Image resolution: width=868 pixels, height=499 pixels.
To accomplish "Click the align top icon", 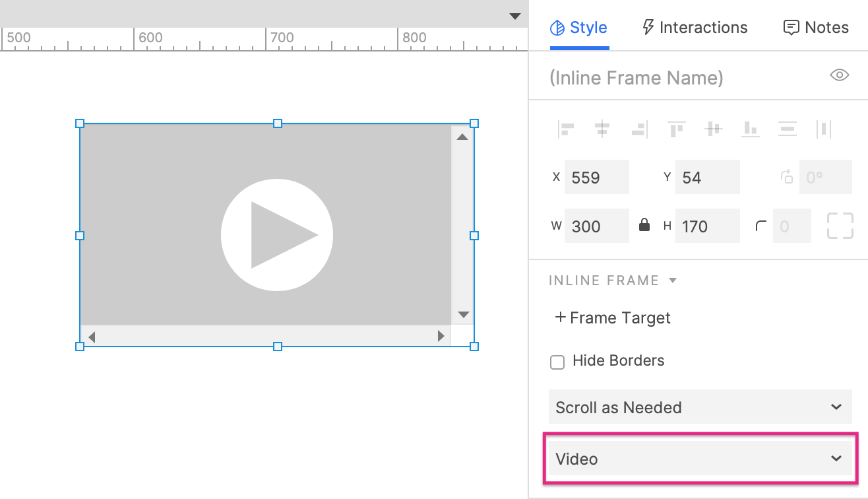I will pyautogui.click(x=675, y=129).
